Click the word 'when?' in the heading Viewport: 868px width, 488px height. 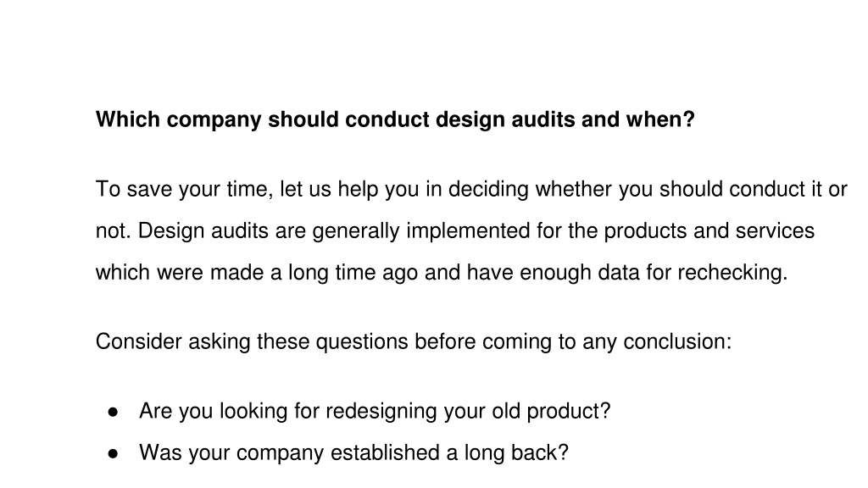pos(659,119)
